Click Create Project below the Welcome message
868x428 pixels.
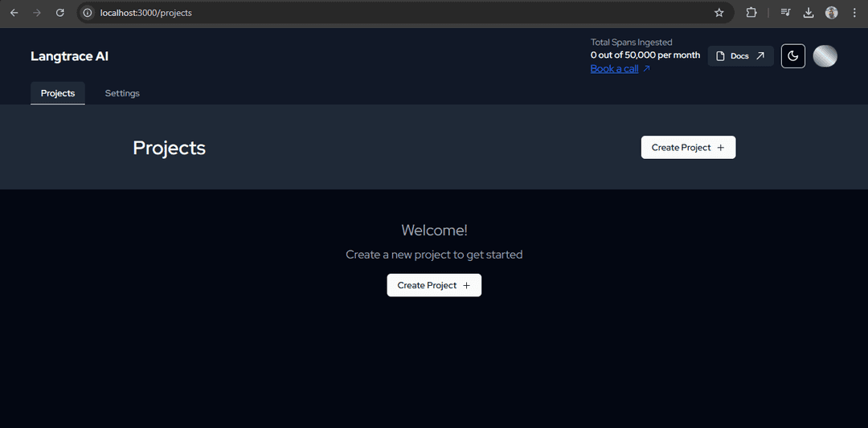click(x=434, y=285)
